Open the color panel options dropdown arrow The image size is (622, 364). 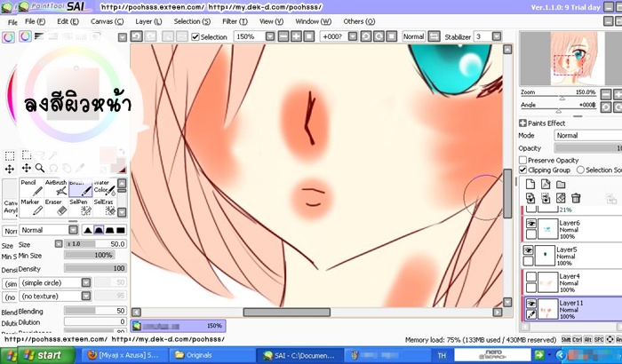tap(123, 37)
